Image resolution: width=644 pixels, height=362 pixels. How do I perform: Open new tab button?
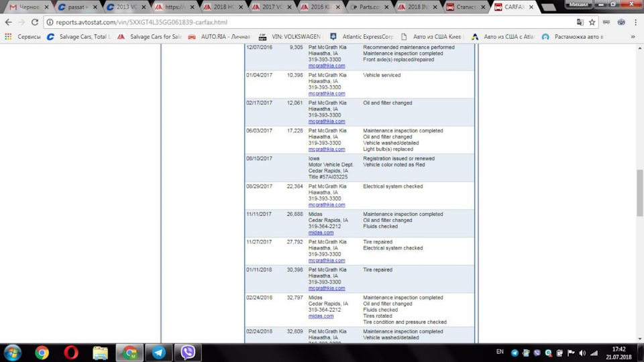point(548,7)
